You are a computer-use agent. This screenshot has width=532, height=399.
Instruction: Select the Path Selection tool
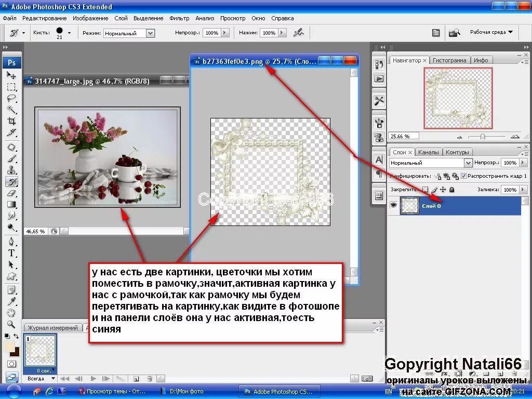pos(11,264)
